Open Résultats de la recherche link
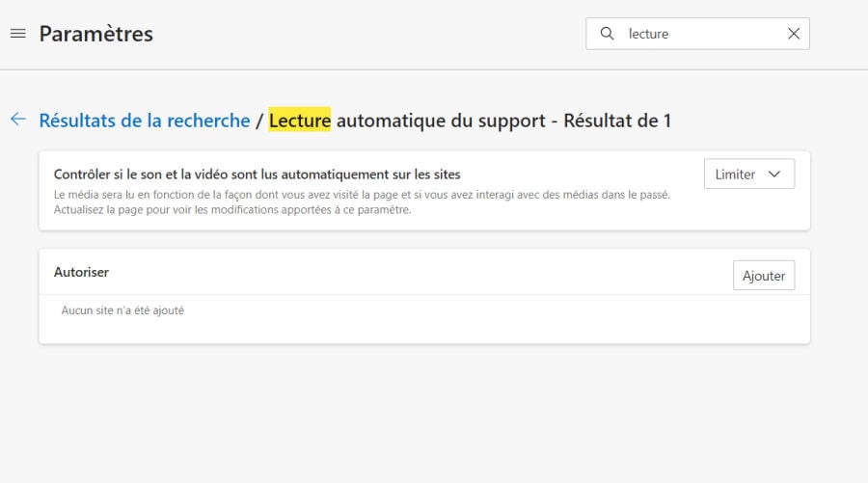This screenshot has height=483, width=868. [x=145, y=121]
